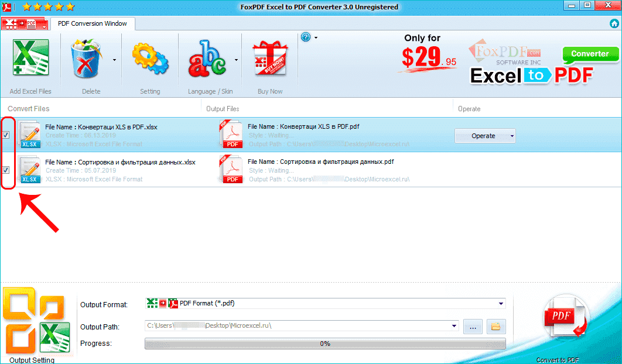Click the browse '...' button

pos(473,327)
